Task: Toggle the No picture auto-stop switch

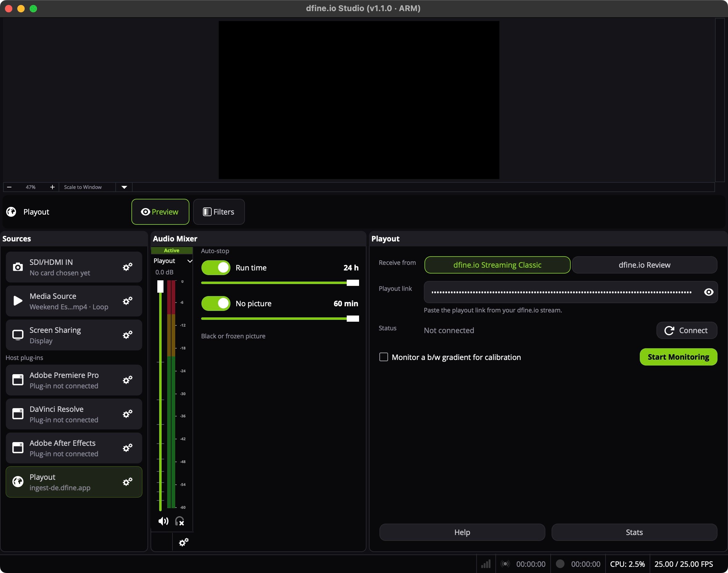Action: tap(216, 303)
